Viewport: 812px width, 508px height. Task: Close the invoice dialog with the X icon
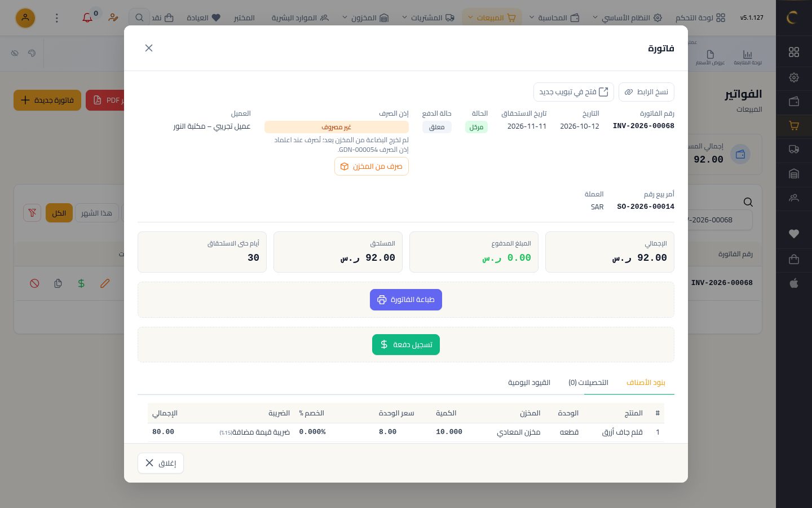tap(149, 48)
